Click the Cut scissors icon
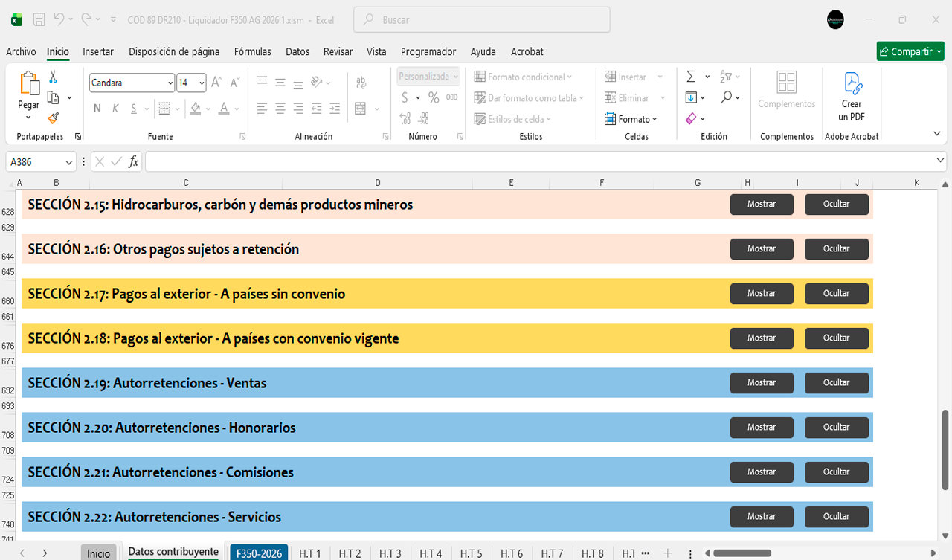The height and width of the screenshot is (560, 952). point(53,77)
